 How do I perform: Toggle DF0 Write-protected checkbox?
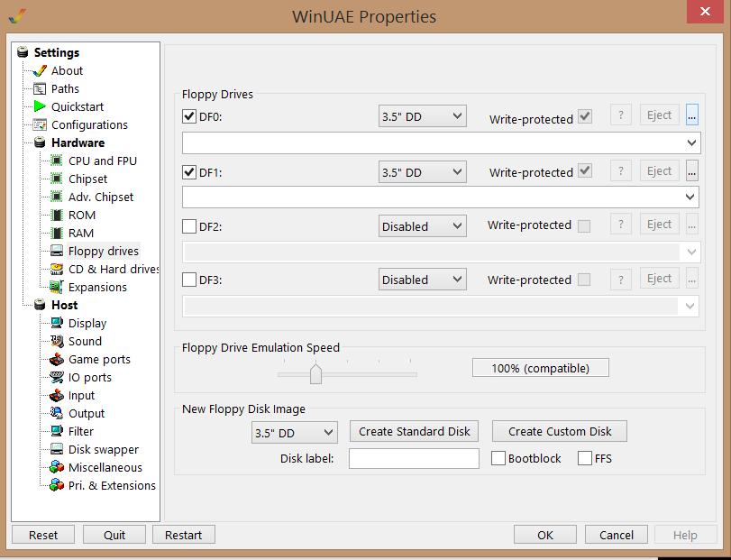(585, 116)
